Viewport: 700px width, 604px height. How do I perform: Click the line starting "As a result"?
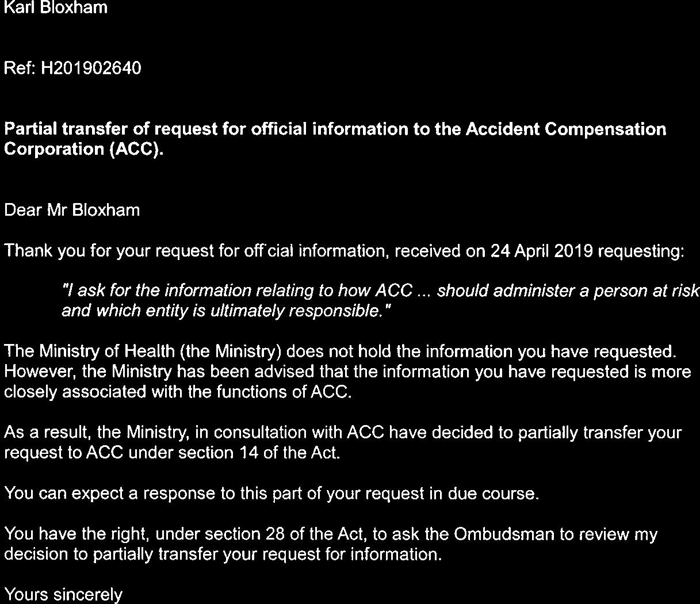(230, 433)
